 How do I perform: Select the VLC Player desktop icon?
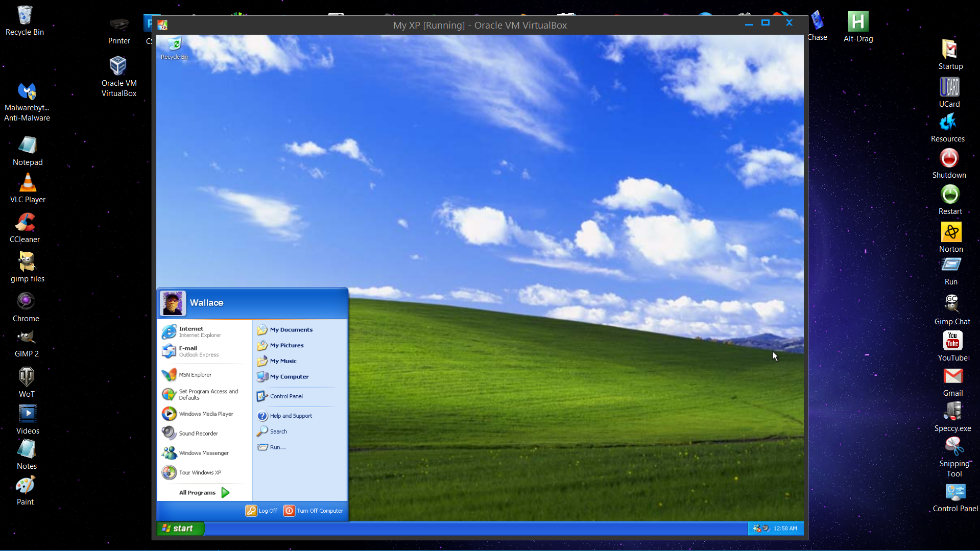(x=28, y=188)
